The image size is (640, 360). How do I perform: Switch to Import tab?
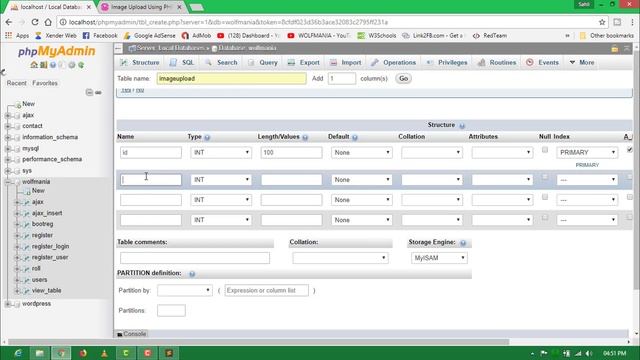click(x=345, y=62)
